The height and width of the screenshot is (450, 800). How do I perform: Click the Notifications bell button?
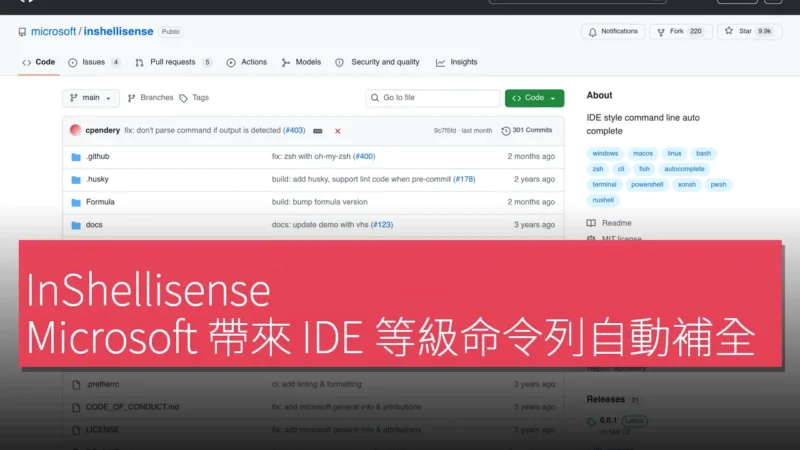(x=613, y=32)
